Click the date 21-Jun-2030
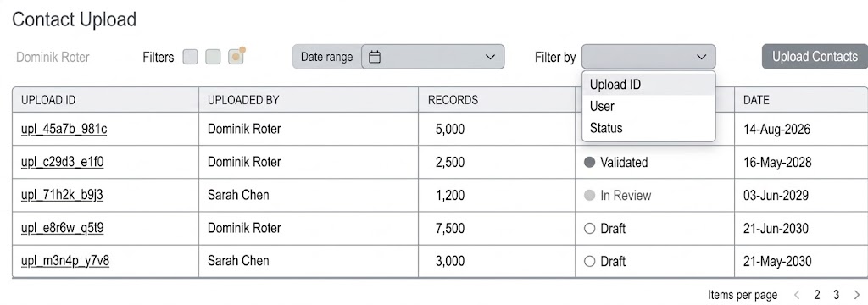The image size is (868, 305). (x=776, y=228)
